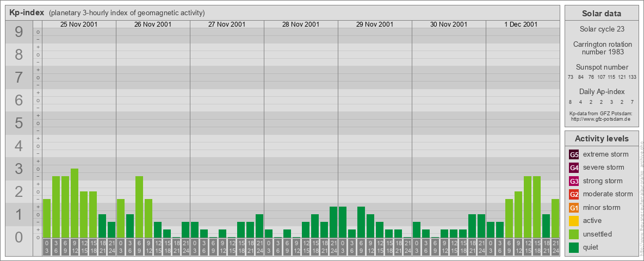
Task: Click the Kp-index chart title
Action: pyautogui.click(x=28, y=13)
